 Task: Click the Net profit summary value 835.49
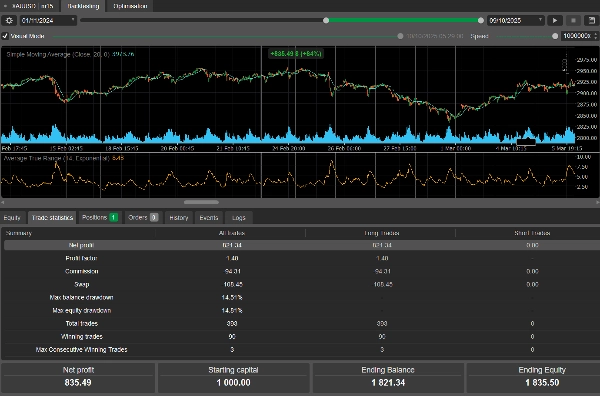78,383
